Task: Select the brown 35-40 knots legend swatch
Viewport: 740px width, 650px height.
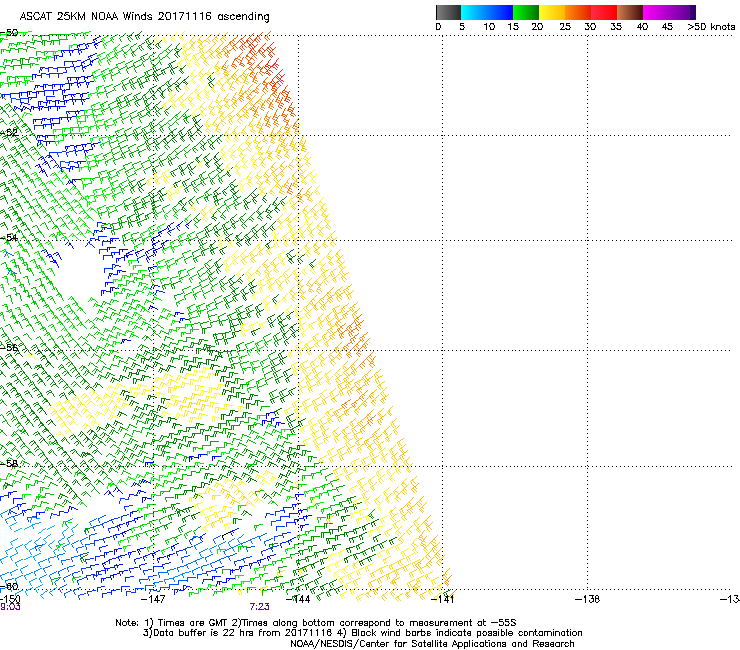Action: point(630,12)
